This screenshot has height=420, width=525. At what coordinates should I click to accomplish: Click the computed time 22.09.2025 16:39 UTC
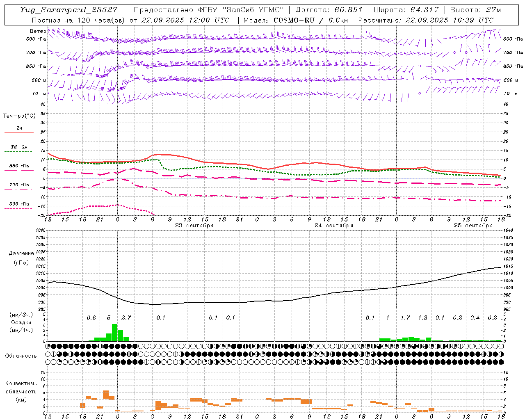450,20
